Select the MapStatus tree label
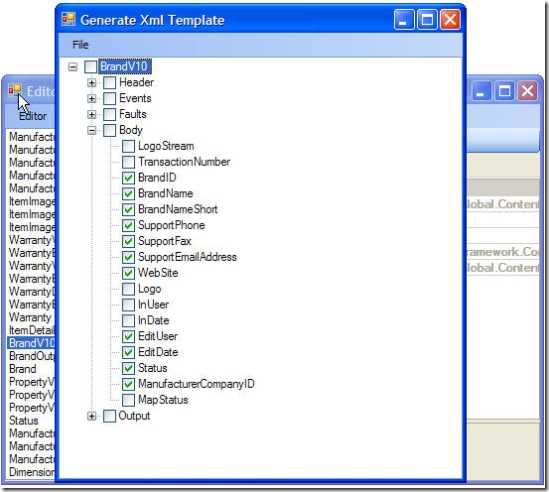Screen dimensions: 549x492 pos(163,400)
